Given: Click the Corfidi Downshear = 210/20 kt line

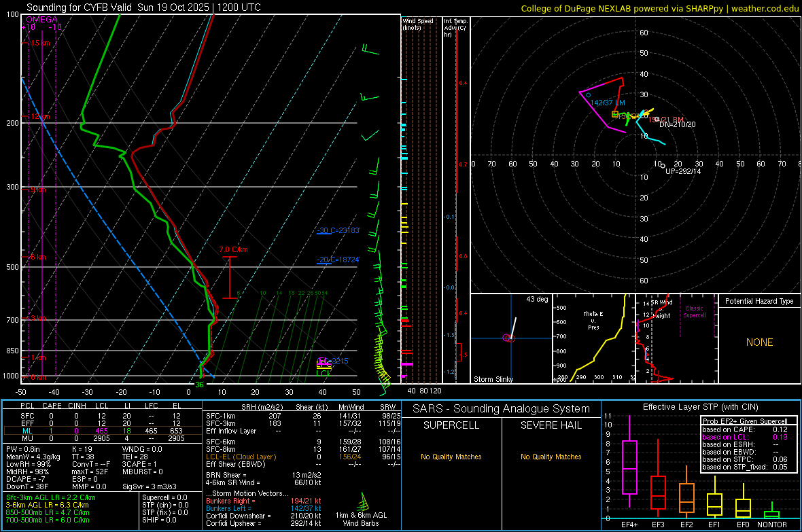Looking at the screenshot, I should (264, 516).
